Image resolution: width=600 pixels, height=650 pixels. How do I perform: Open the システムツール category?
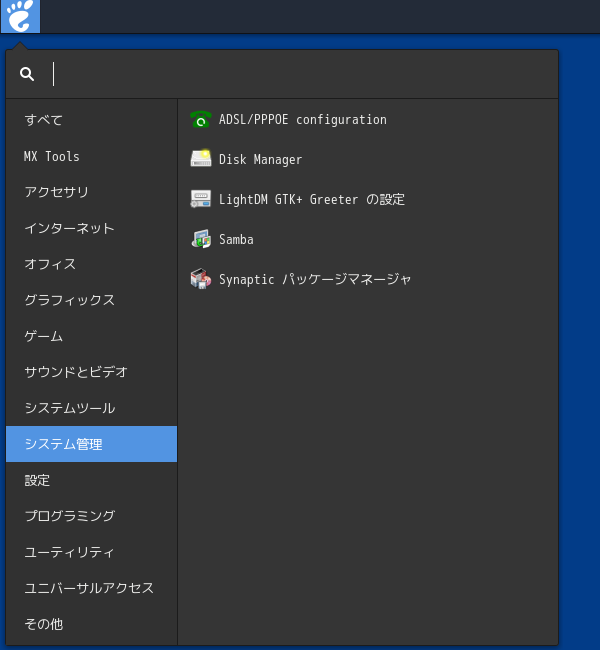coord(92,408)
